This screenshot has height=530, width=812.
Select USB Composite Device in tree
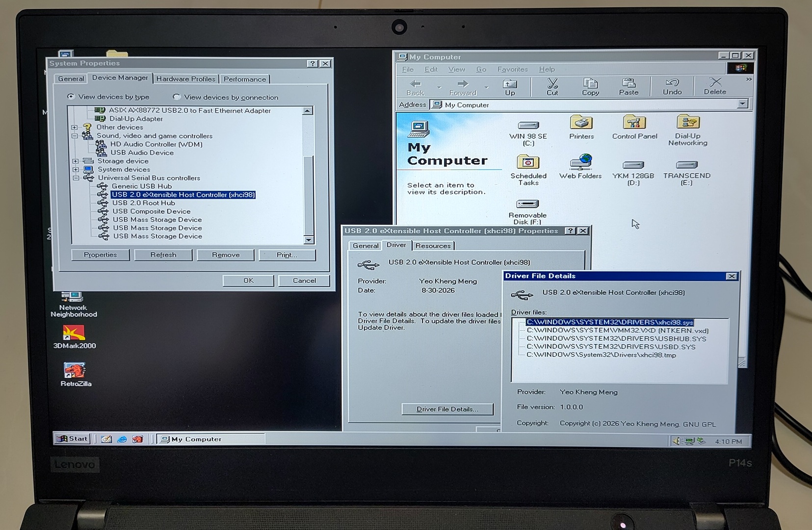click(x=151, y=211)
